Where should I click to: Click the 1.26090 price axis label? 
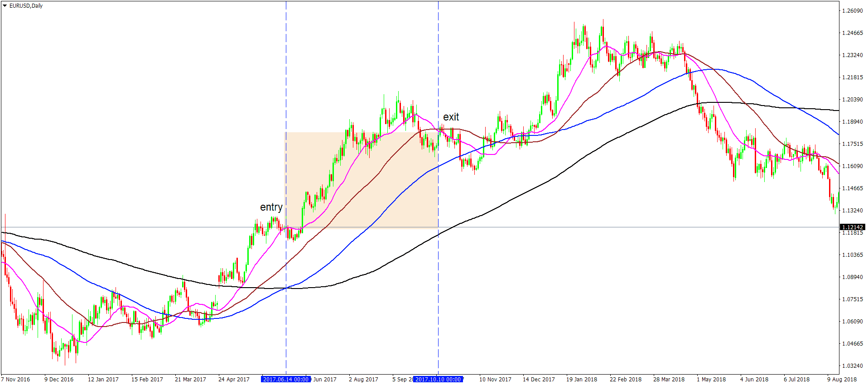coord(852,11)
